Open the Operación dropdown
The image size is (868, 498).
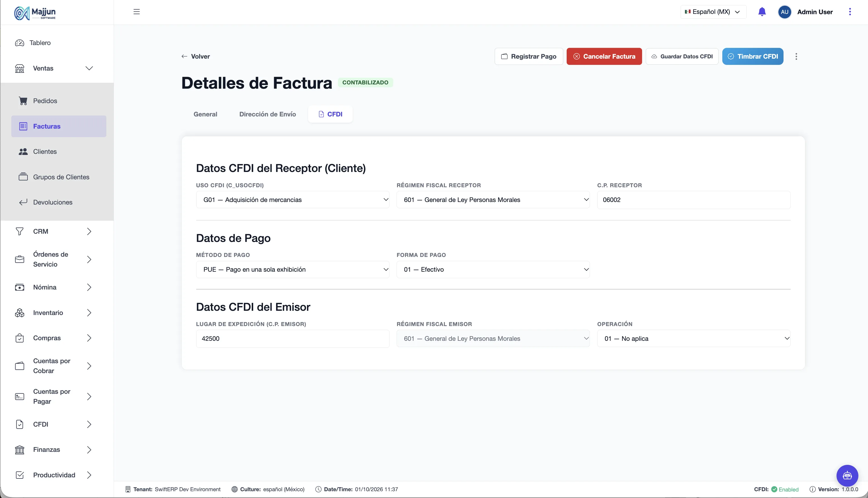694,339
